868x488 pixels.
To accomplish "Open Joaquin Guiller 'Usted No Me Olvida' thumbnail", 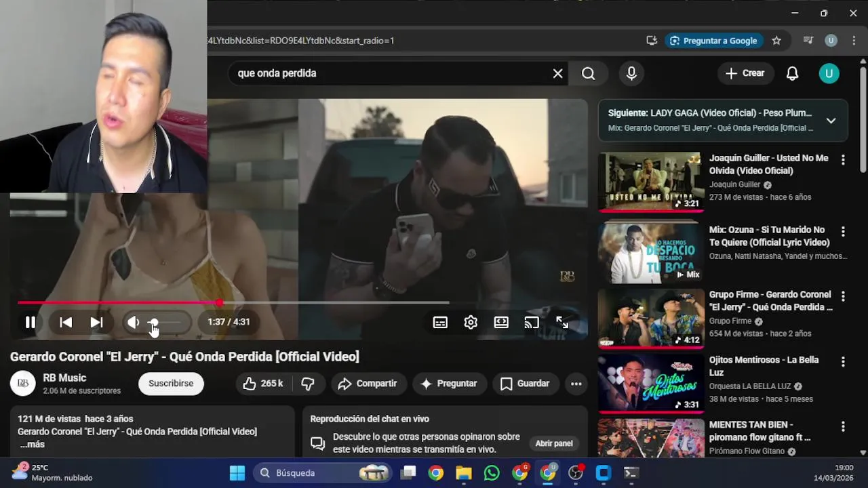I will 651,182.
